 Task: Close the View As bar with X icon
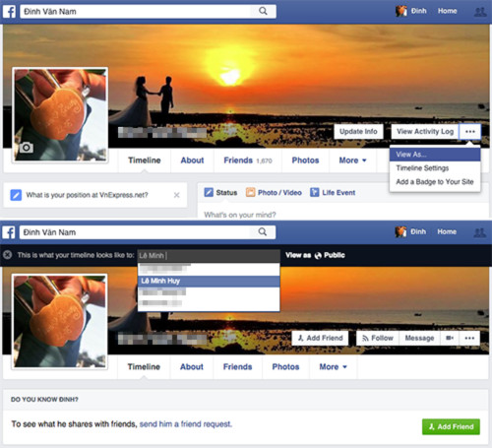8,255
